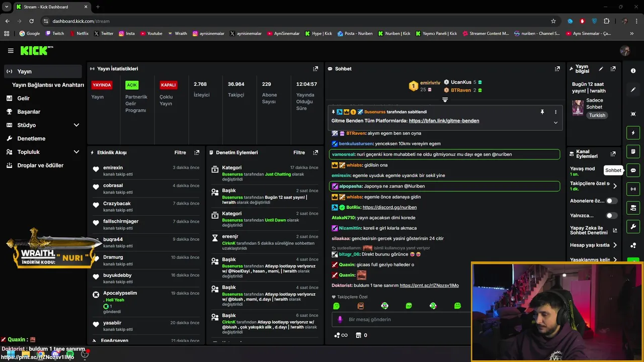Insert the orange angry face emote
Image resolution: width=644 pixels, height=362 pixels.
click(x=360, y=306)
